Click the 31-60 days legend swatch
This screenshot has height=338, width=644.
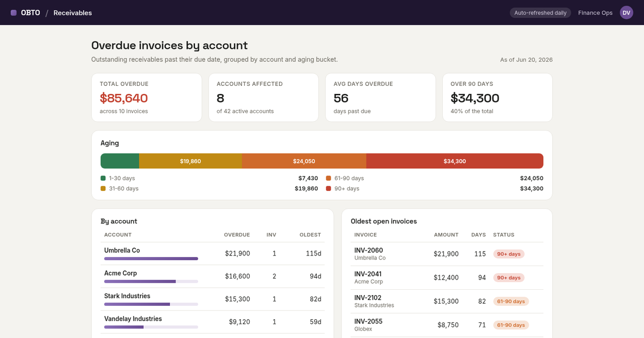pyautogui.click(x=103, y=188)
